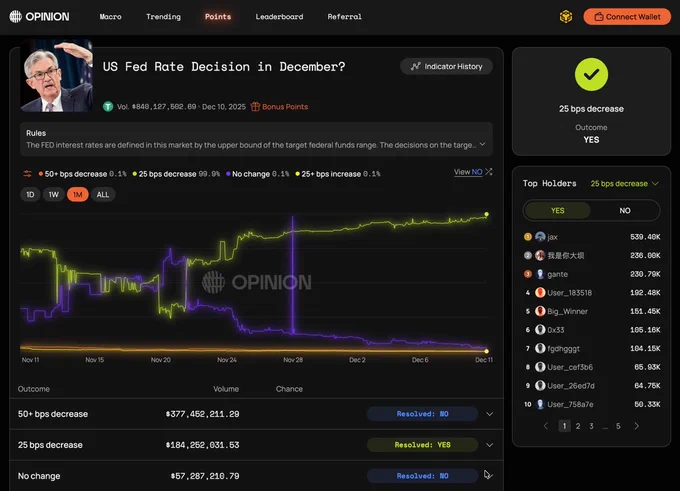Image resolution: width=680 pixels, height=491 pixels.
Task: Open the Macro nav item
Action: click(x=111, y=17)
